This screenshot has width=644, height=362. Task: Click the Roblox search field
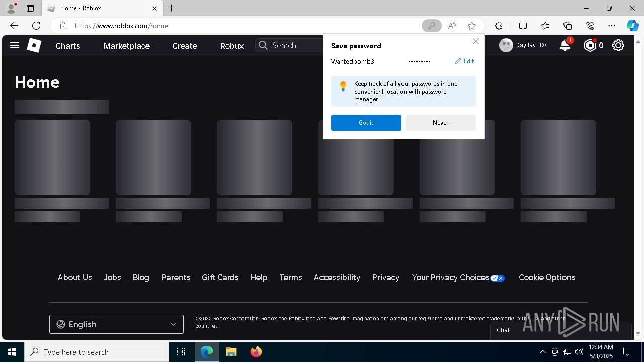pyautogui.click(x=289, y=45)
